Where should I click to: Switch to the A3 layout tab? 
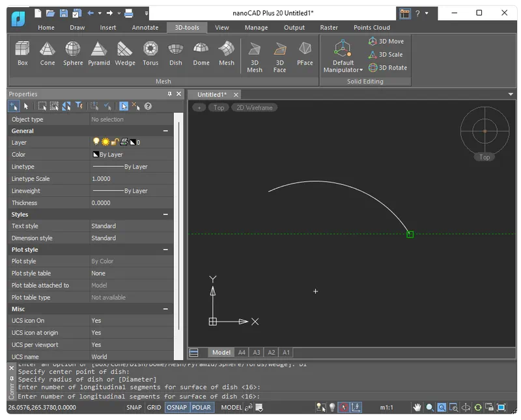[x=257, y=352]
